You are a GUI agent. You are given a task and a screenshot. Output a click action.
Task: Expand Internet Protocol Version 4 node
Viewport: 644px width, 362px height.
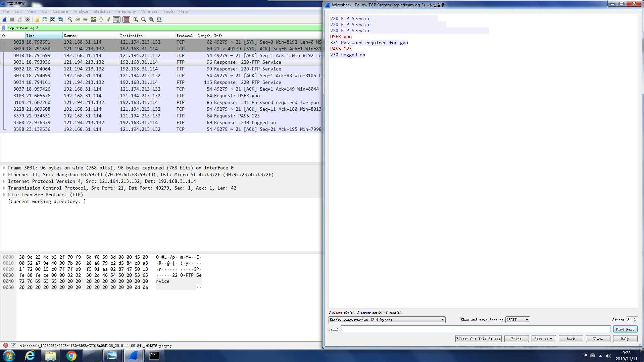(x=4, y=182)
